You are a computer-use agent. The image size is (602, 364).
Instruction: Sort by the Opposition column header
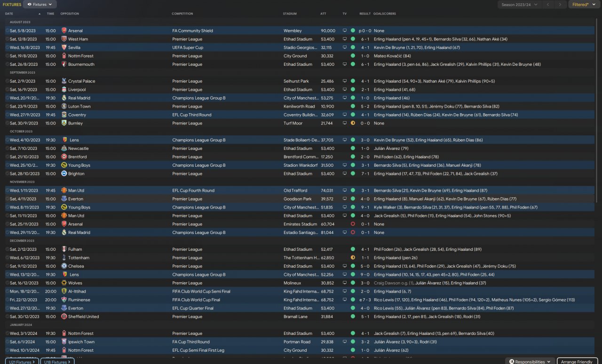point(70,14)
